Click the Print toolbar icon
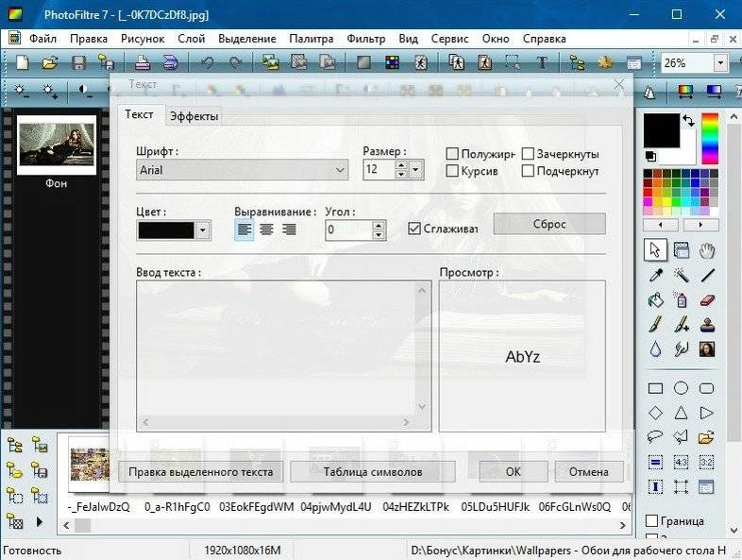 click(142, 62)
